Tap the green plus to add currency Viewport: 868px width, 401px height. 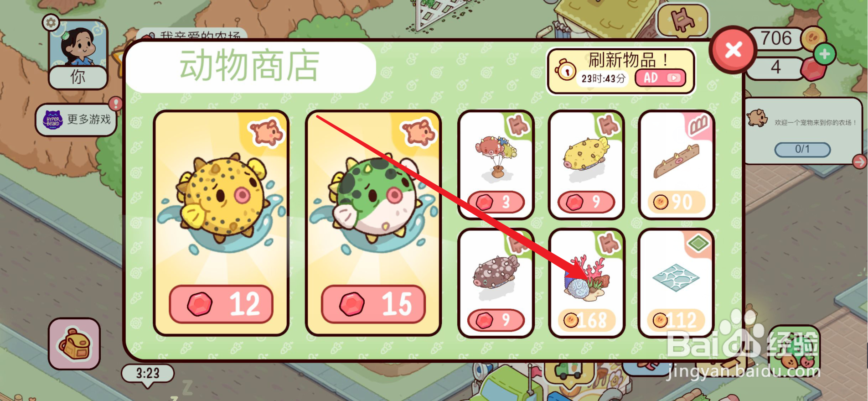[824, 54]
